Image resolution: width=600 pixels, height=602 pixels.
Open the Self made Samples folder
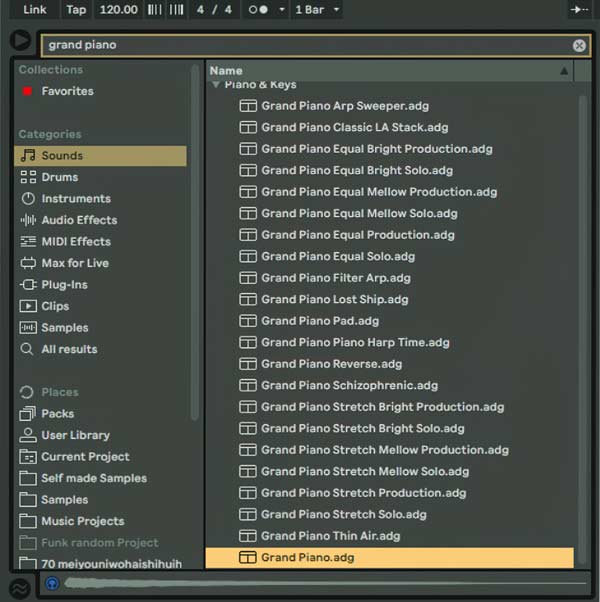(x=100, y=478)
